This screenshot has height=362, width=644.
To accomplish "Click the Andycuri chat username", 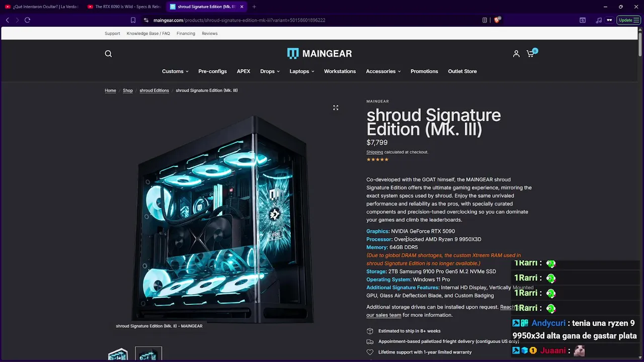I will [x=548, y=323].
